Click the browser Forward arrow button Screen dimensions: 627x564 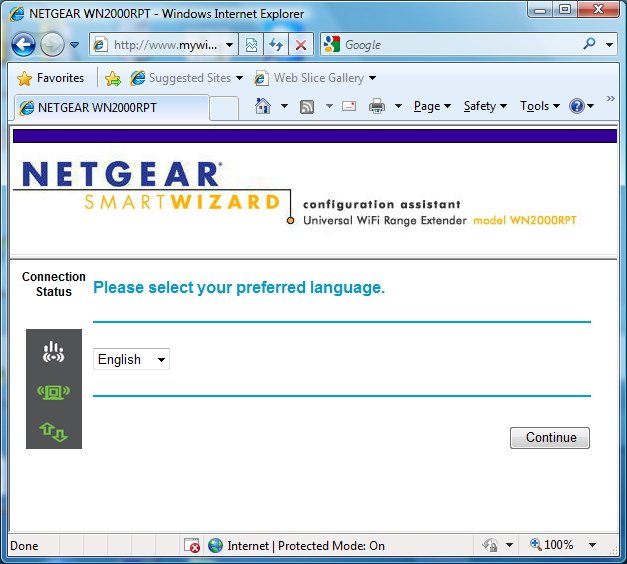click(x=52, y=44)
